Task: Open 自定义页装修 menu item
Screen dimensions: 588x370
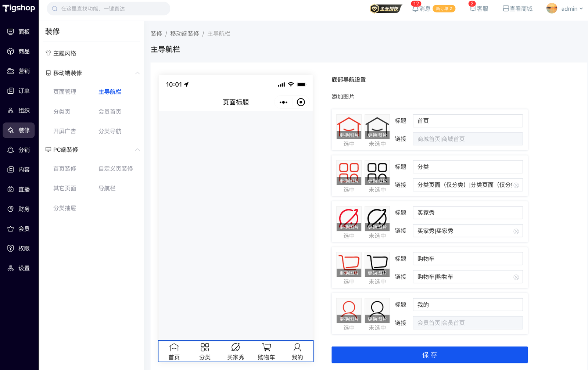Action: coord(116,169)
